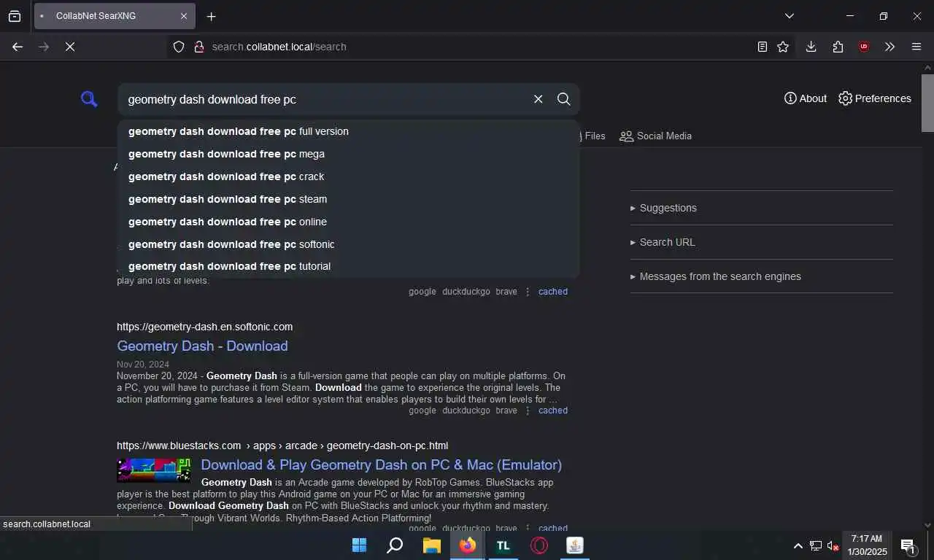Stop page loading with X button
Screen dimensions: 934x560
(x=70, y=47)
